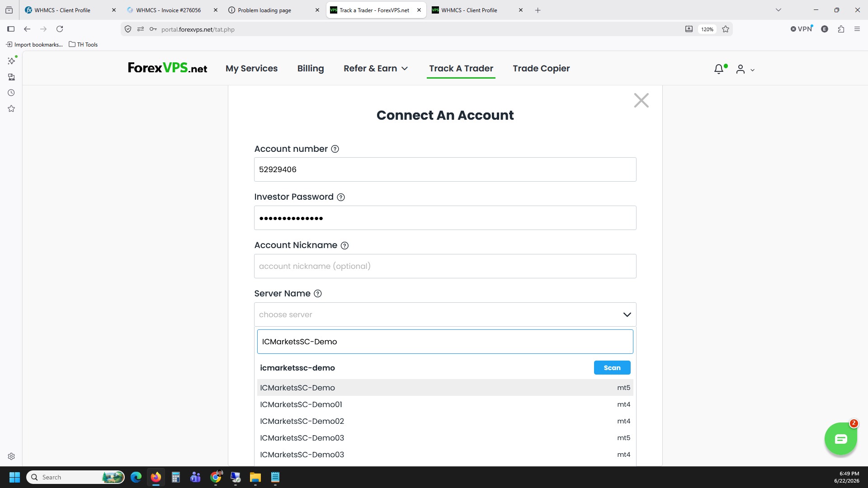This screenshot has height=488, width=868.
Task: Close the Track a Trader tab
Action: point(419,10)
